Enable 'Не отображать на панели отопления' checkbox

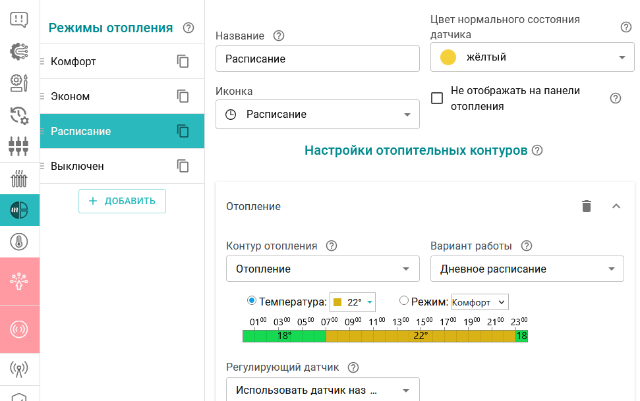(437, 98)
